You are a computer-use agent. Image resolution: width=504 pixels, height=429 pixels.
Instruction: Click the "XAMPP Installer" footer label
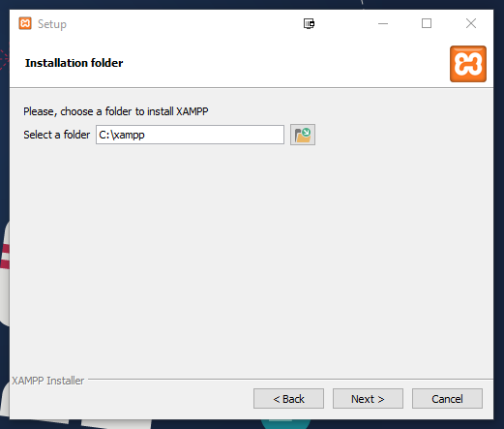(x=48, y=381)
